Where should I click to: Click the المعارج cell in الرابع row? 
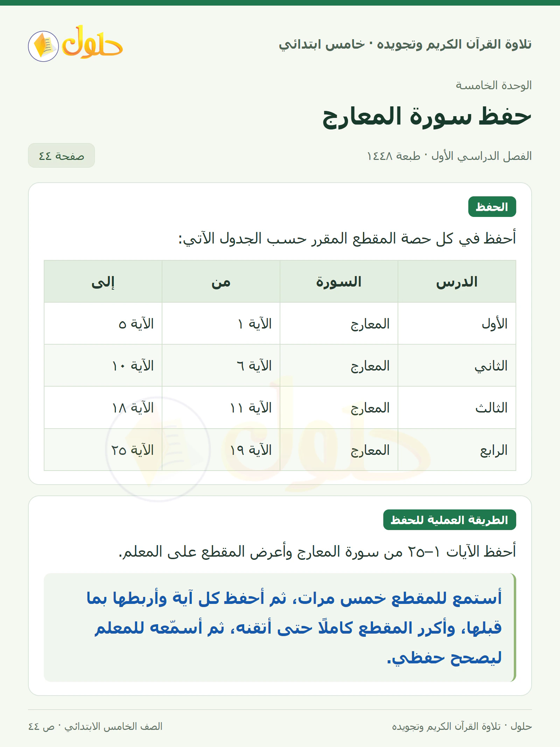[339, 450]
